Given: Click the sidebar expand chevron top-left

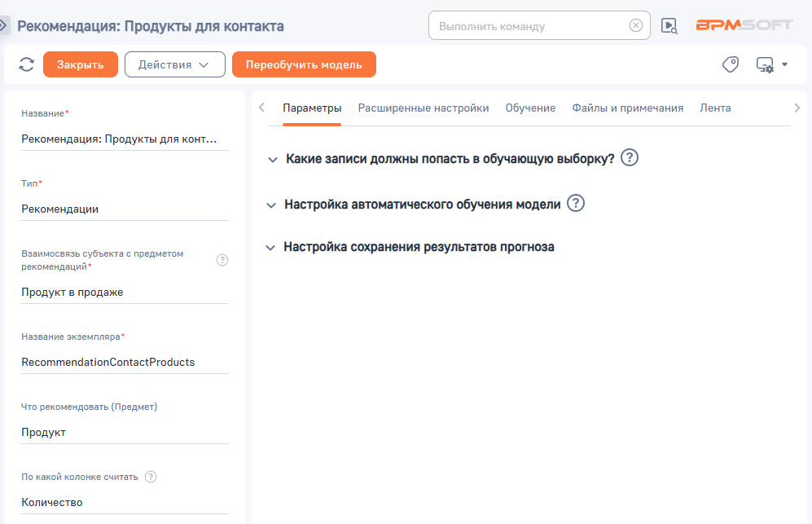Looking at the screenshot, I should [7, 25].
